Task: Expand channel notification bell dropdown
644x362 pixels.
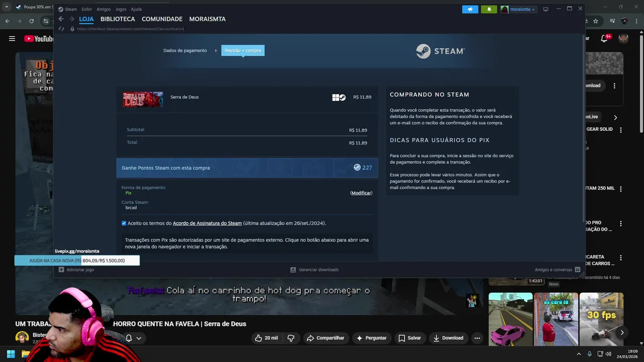Action: click(x=133, y=338)
